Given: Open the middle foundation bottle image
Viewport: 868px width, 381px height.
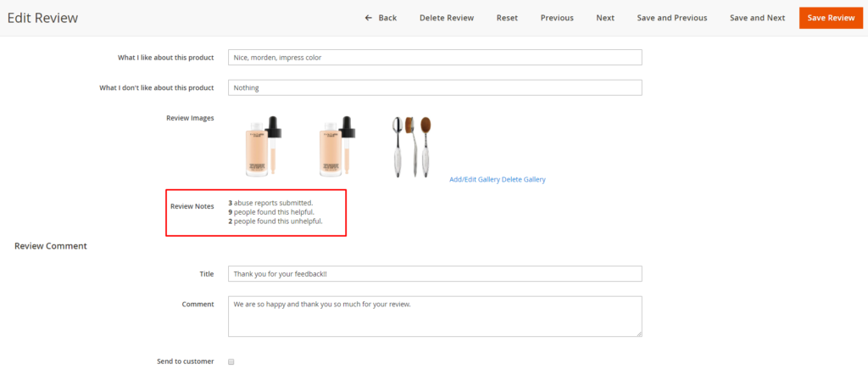Looking at the screenshot, I should (337, 147).
